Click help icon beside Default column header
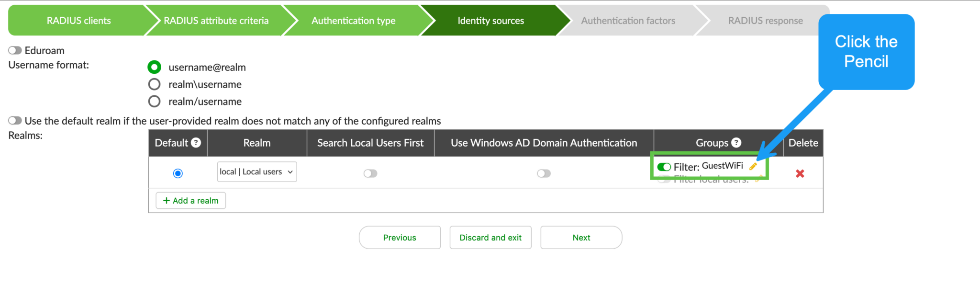 pyautogui.click(x=196, y=142)
